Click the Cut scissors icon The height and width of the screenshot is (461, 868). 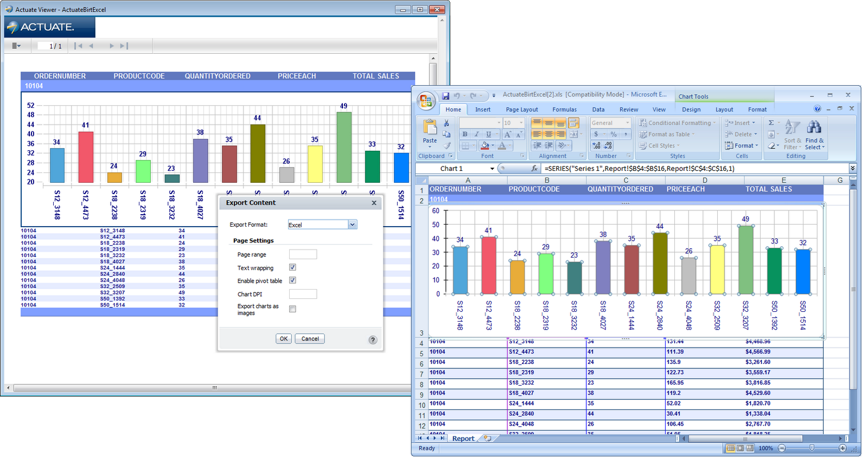(446, 124)
